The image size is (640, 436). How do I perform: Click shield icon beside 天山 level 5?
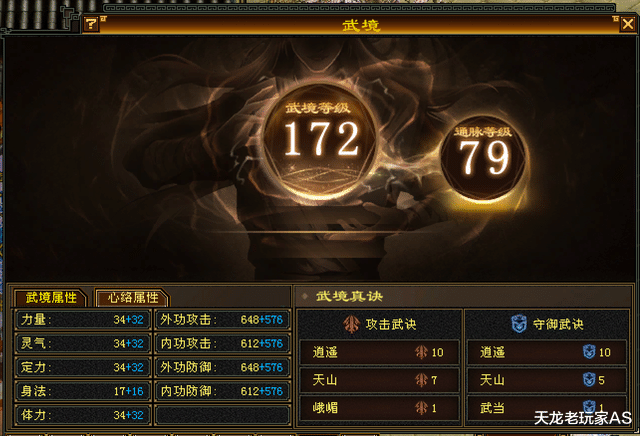click(589, 380)
